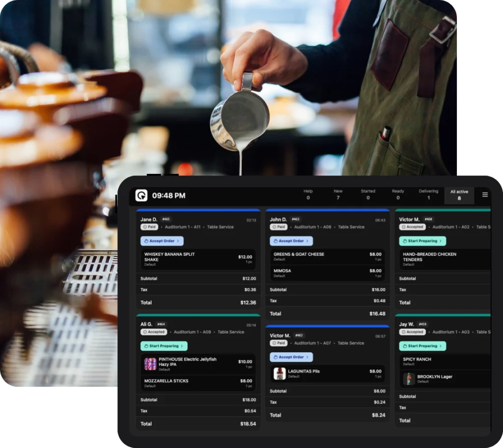Viewport: 503px width, 448px height.
Task: Click the PINTHOUSE Electric Jellyfish beer image
Action: pyautogui.click(x=150, y=364)
